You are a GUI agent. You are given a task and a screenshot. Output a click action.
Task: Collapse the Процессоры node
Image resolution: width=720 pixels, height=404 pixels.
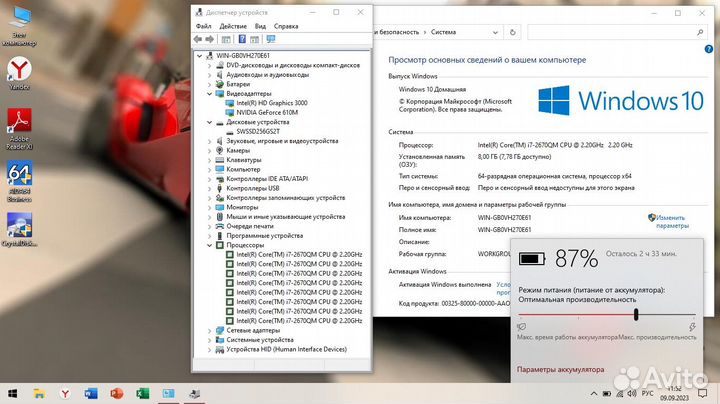(x=210, y=245)
